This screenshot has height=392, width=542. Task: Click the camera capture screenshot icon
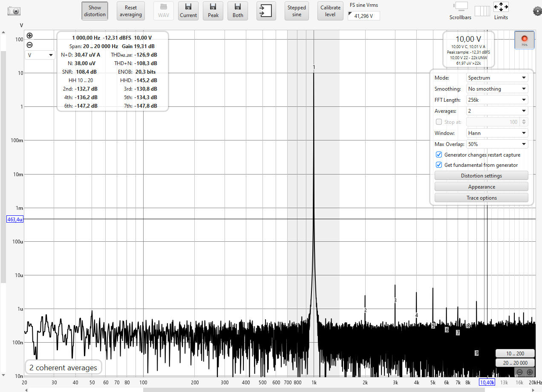tap(14, 11)
